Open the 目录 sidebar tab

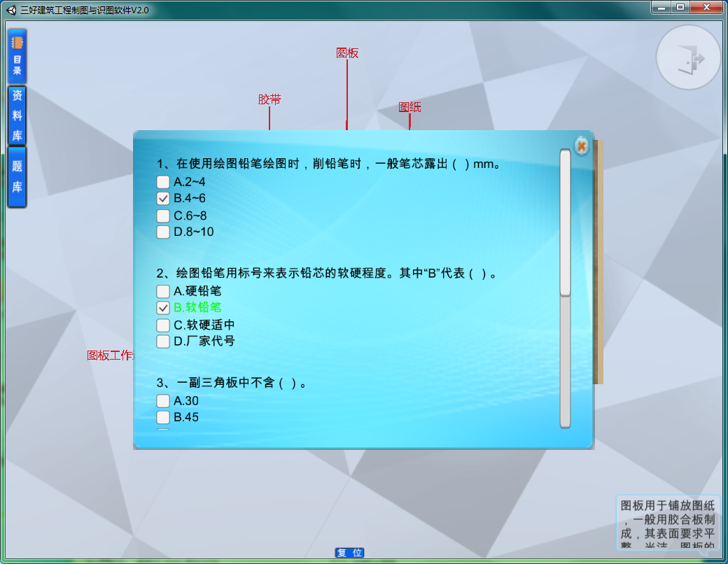point(17,56)
